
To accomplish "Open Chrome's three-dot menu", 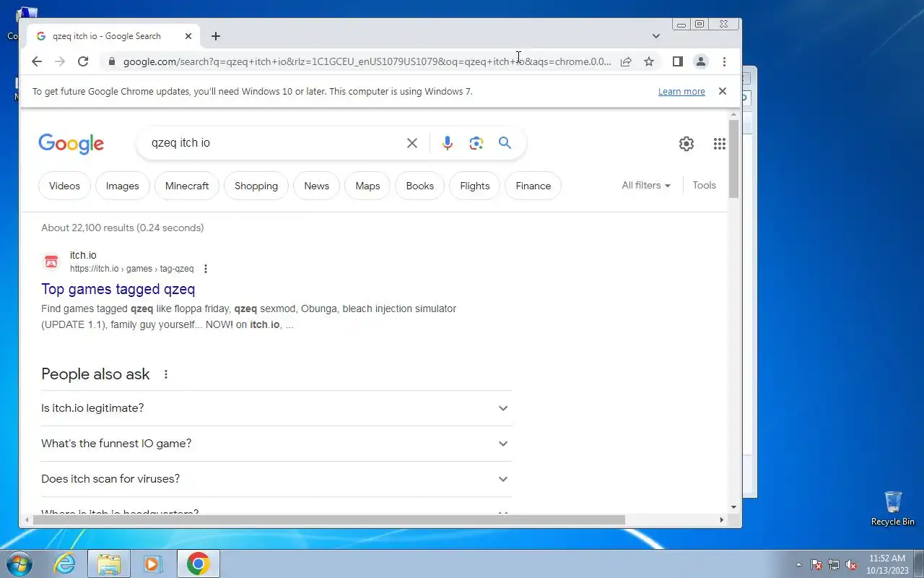I will click(x=724, y=61).
